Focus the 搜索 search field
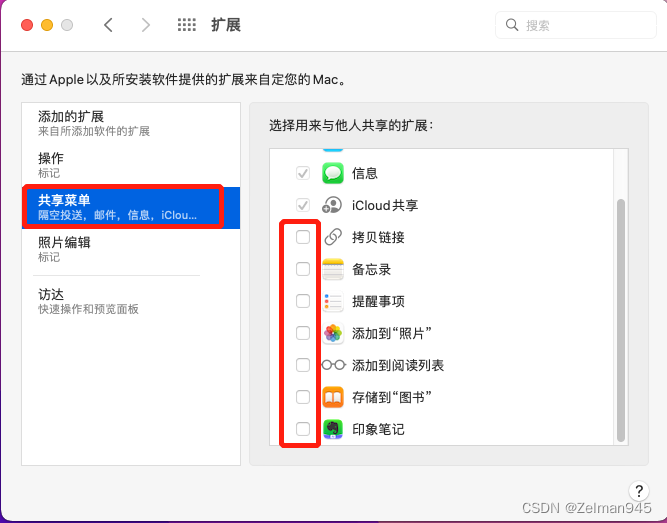667x523 pixels. (x=576, y=25)
